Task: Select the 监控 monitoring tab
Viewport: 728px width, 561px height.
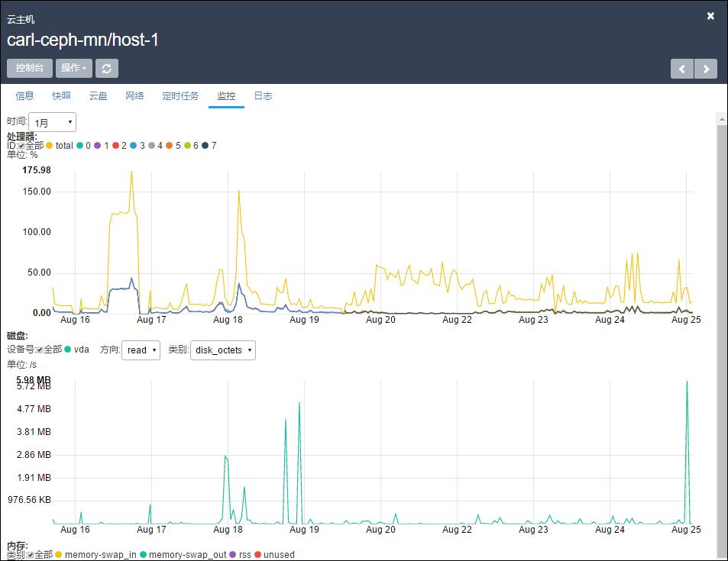Action: (226, 96)
